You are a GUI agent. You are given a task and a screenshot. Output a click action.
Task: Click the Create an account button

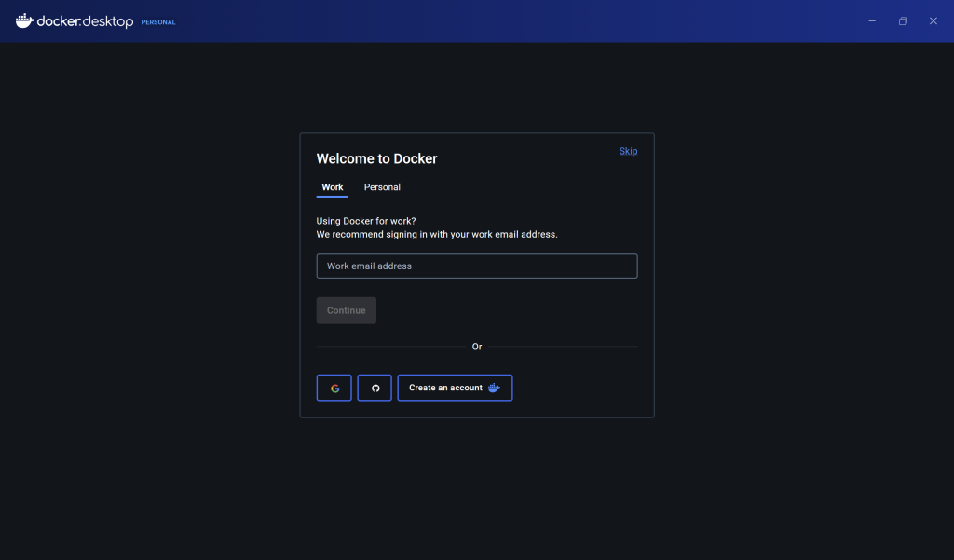[455, 388]
